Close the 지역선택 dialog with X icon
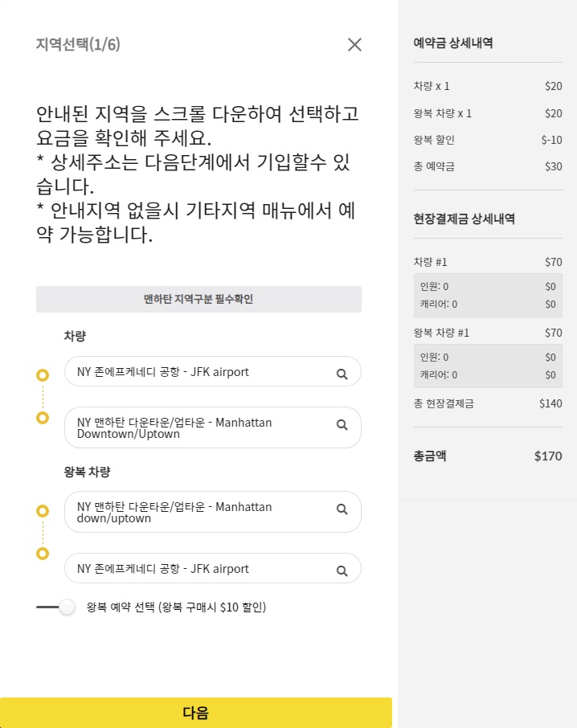 354,45
